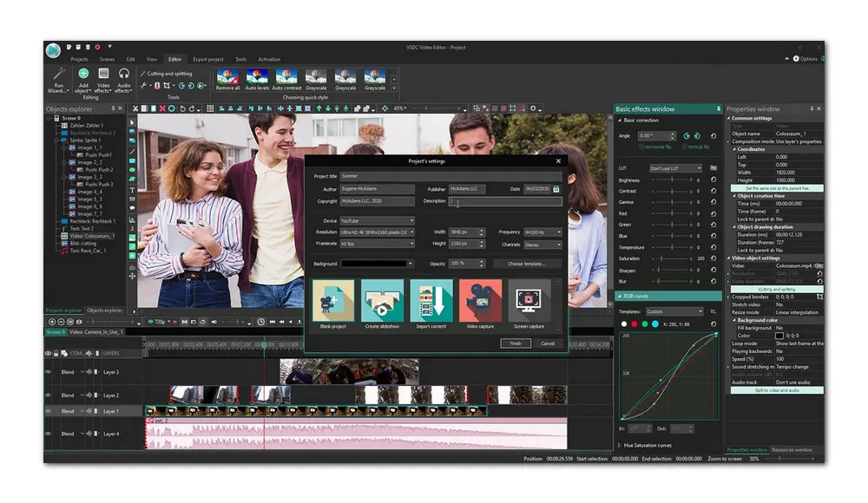Image resolution: width=868 pixels, height=503 pixels.
Task: Select the green RGB curve channel dot
Action: 645,324
